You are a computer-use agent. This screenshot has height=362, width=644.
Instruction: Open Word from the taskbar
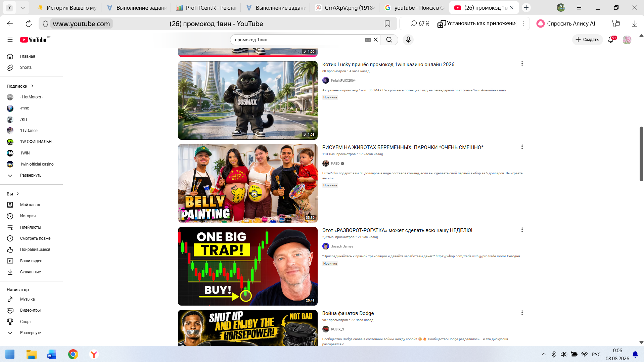[x=52, y=354]
